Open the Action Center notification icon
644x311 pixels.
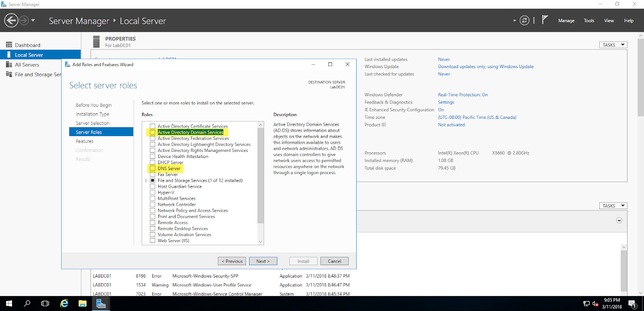pos(632,303)
